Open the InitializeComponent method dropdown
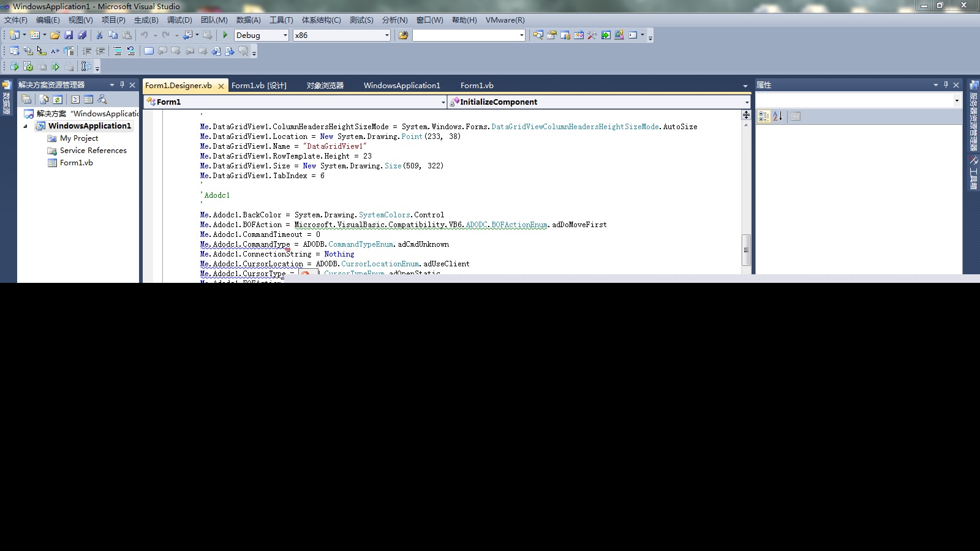 point(747,102)
